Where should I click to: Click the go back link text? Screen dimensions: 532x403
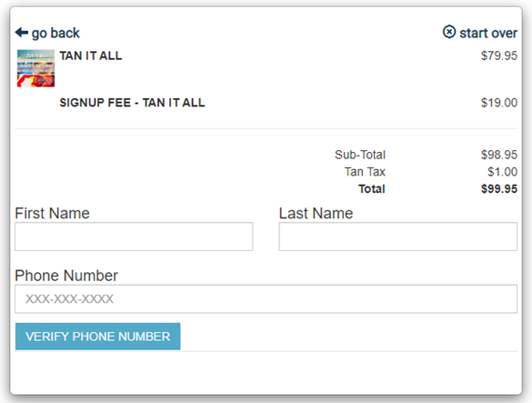(55, 34)
